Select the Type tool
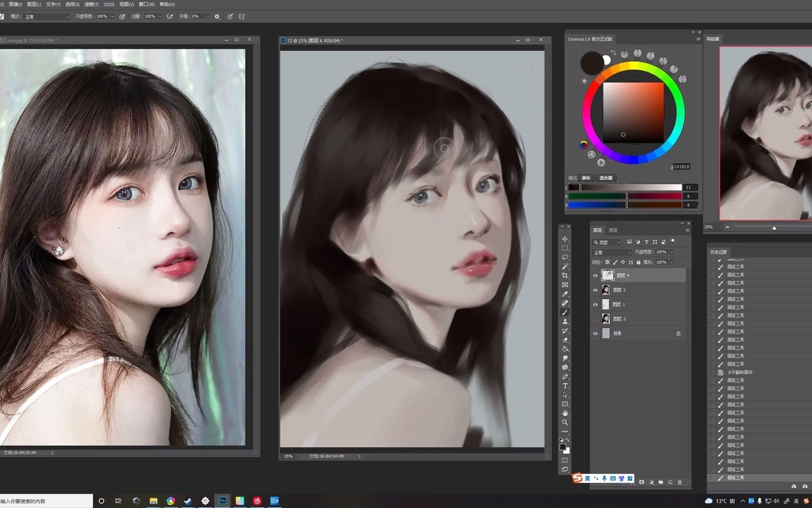 (x=565, y=386)
